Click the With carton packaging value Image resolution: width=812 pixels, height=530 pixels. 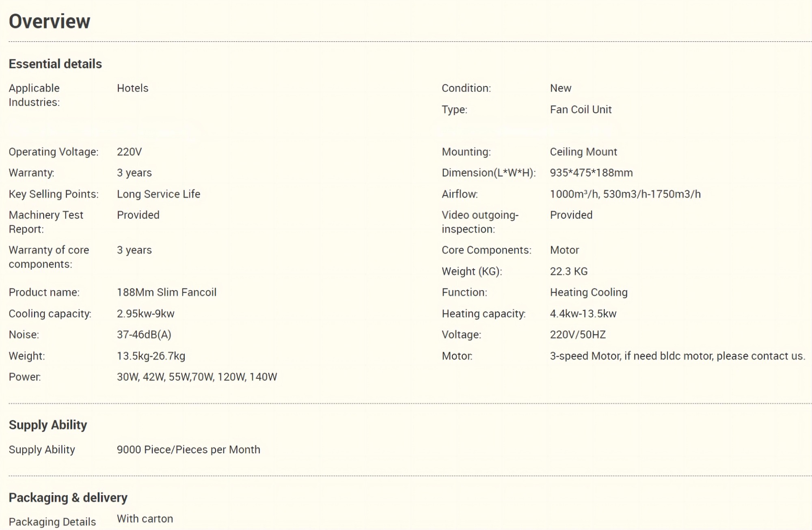click(145, 519)
